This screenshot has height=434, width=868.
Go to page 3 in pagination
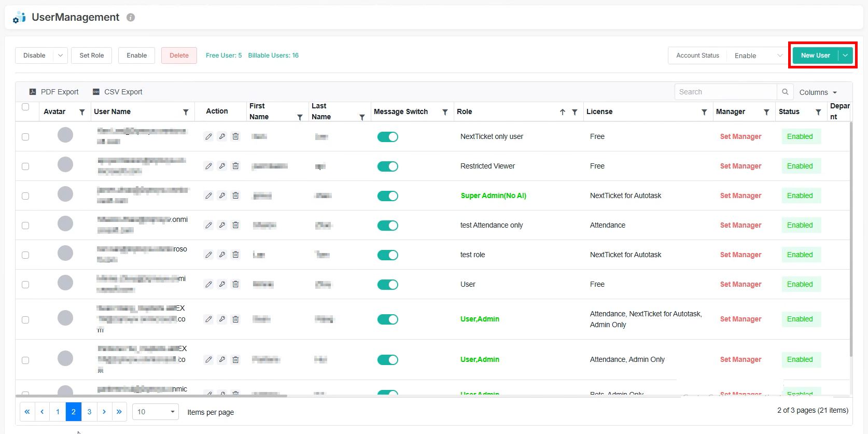pyautogui.click(x=89, y=412)
